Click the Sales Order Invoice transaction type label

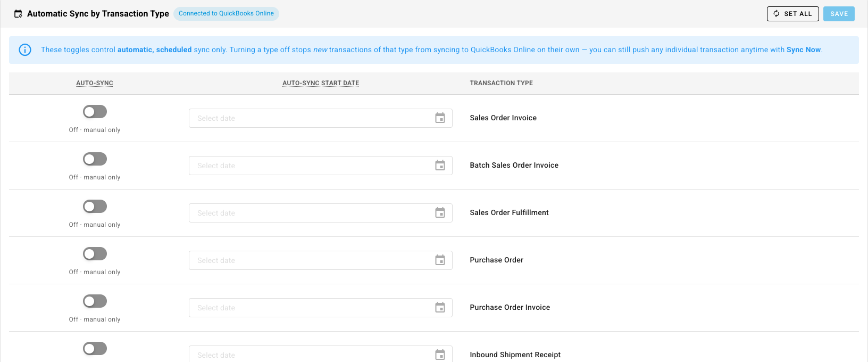coord(503,118)
